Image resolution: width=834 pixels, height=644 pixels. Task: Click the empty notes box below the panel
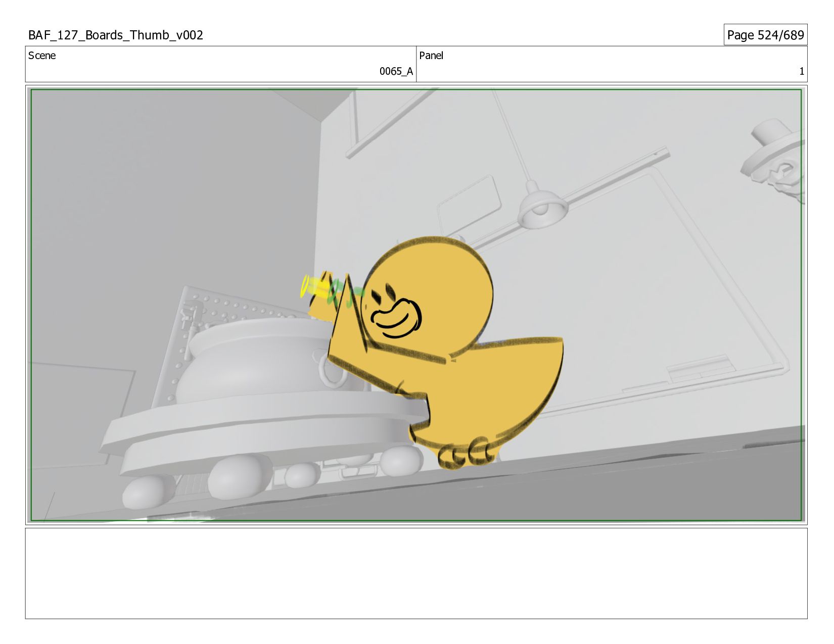416,573
